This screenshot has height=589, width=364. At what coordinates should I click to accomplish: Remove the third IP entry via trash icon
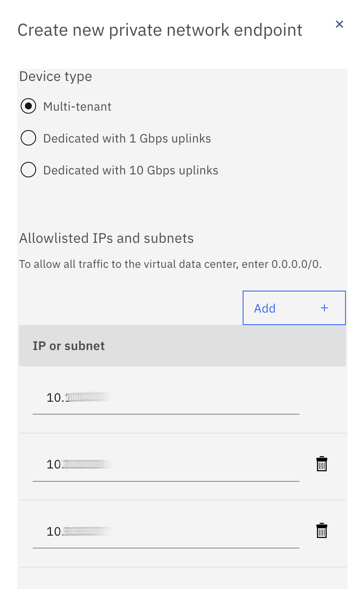click(x=322, y=531)
